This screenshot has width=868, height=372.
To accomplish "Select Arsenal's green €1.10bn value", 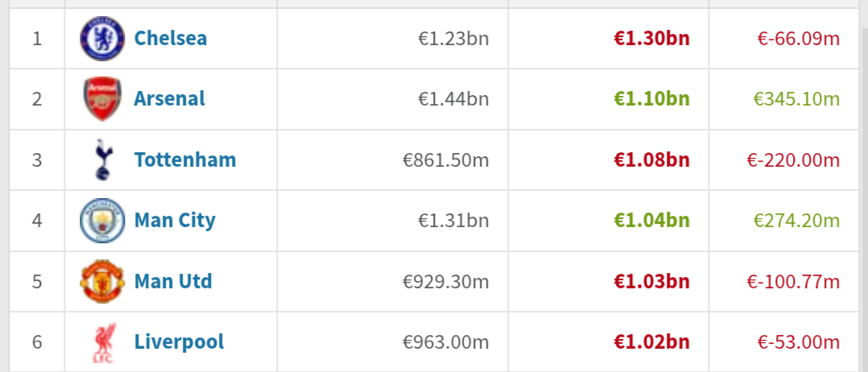I will tap(651, 99).
